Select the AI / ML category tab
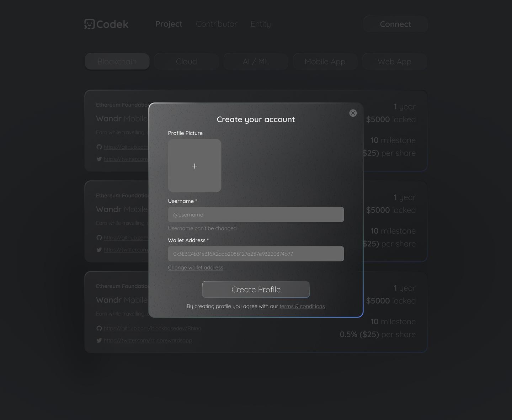 [x=256, y=62]
